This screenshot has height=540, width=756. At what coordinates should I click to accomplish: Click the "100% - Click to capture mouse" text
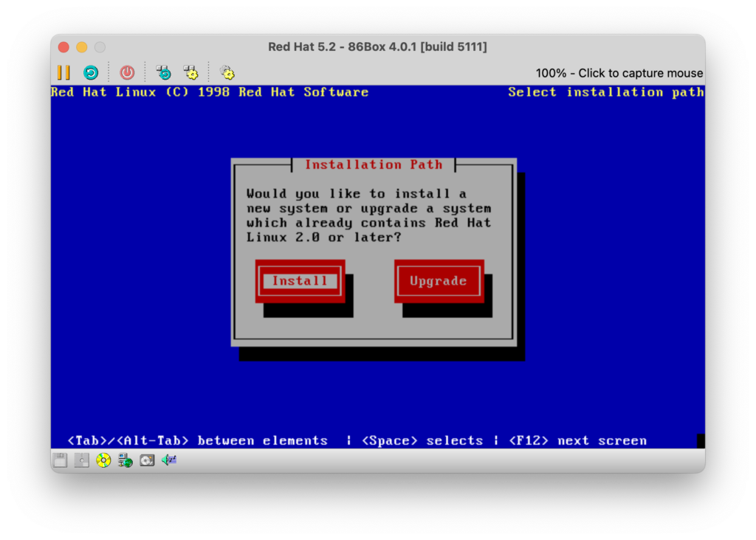click(619, 73)
